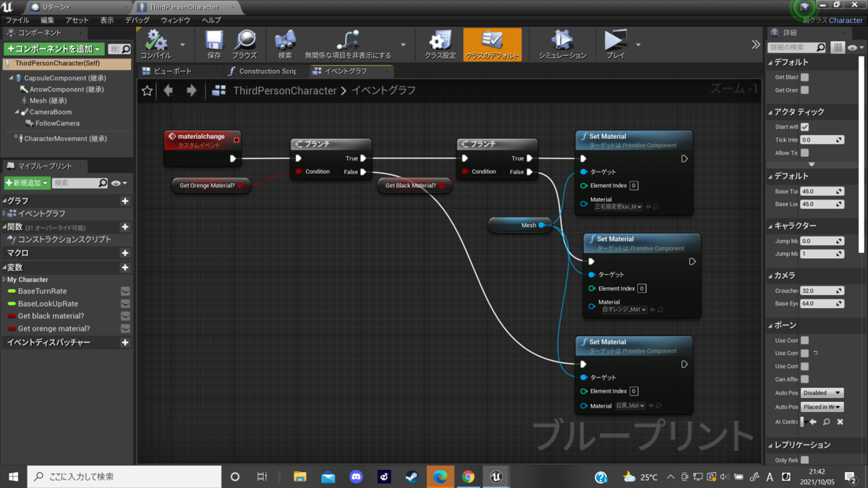Collapse the アクタ ティック section

770,112
